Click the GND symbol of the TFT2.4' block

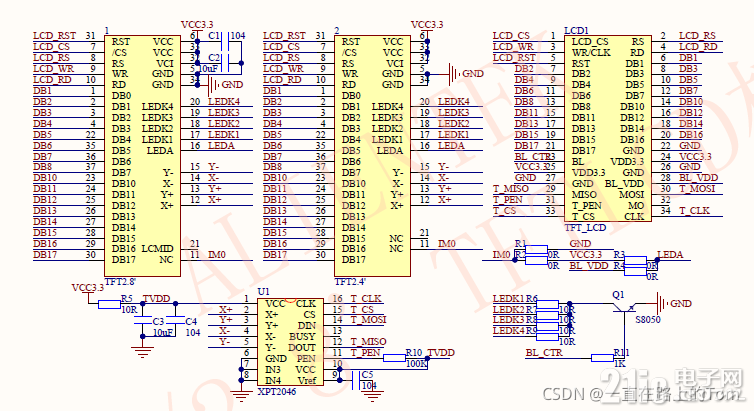tap(454, 74)
